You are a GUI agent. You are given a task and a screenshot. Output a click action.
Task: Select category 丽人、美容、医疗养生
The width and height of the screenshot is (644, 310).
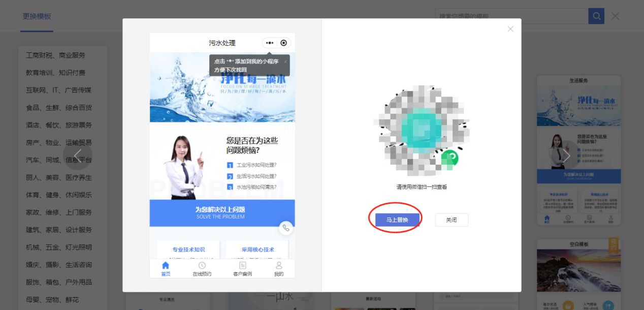[59, 177]
